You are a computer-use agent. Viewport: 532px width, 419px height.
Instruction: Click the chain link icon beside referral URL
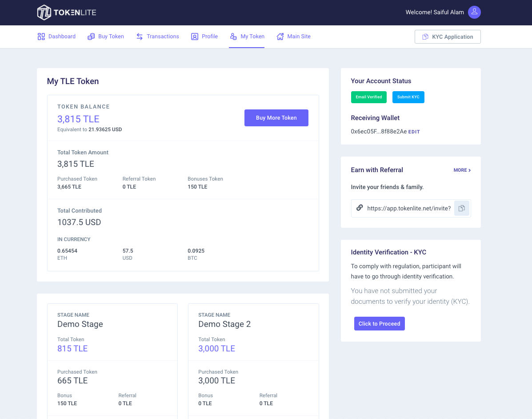point(360,208)
